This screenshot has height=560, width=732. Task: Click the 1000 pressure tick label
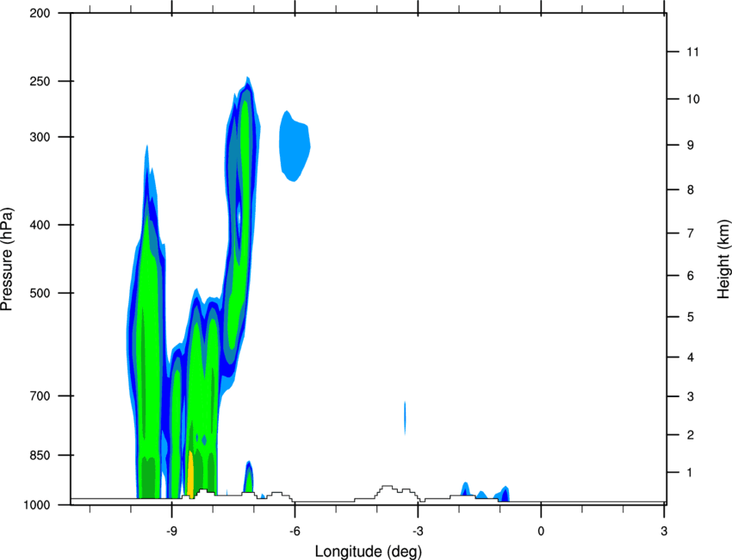click(x=37, y=505)
